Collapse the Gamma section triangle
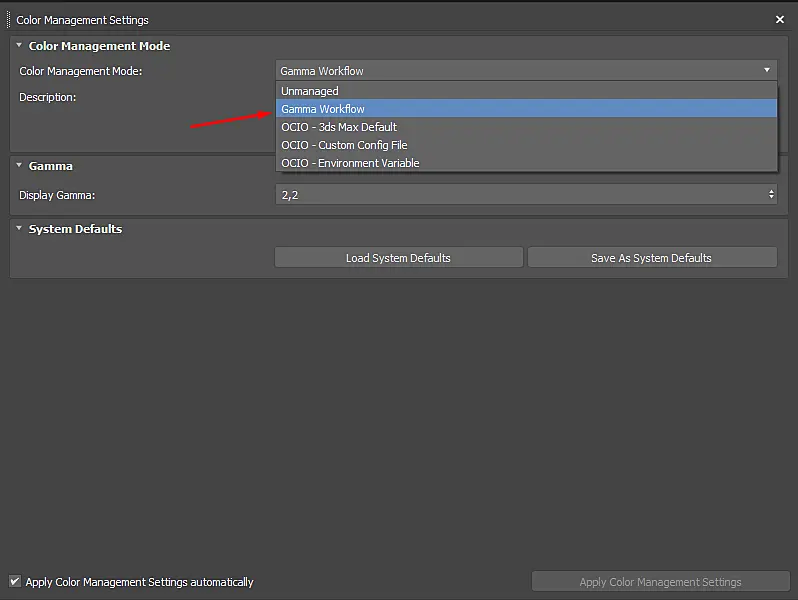 (19, 165)
